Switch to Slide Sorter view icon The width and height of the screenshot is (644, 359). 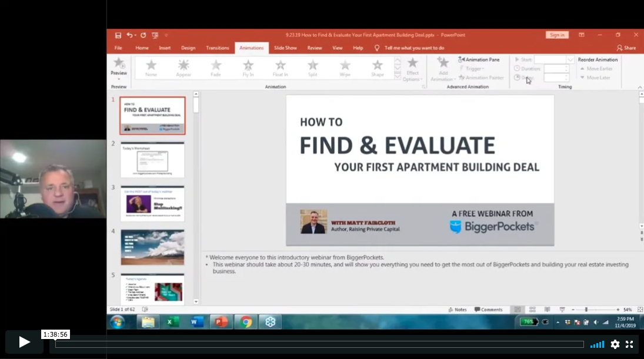532,310
